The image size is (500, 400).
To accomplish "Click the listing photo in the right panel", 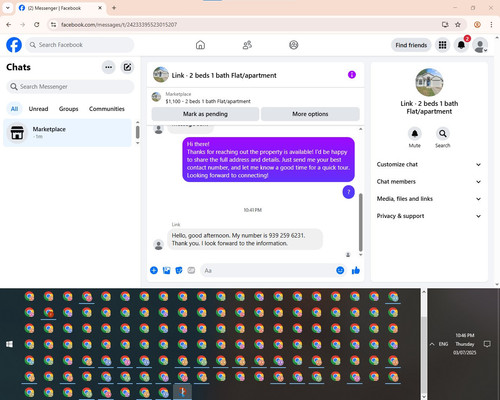I will click(x=429, y=82).
